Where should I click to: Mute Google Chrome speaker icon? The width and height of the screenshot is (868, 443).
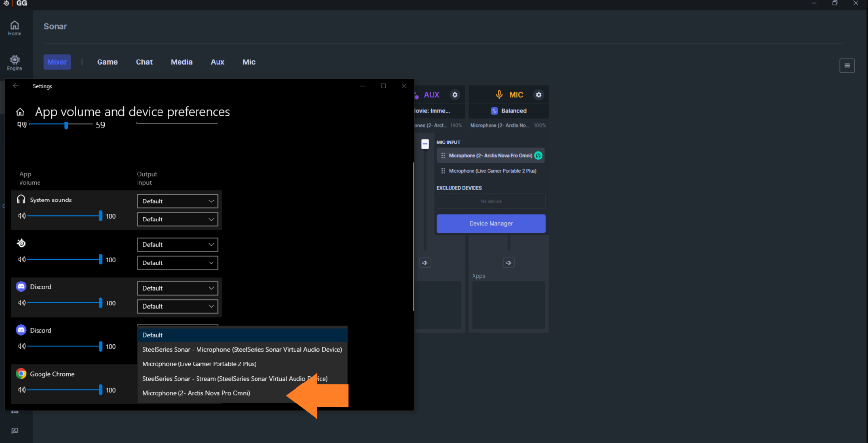click(22, 390)
